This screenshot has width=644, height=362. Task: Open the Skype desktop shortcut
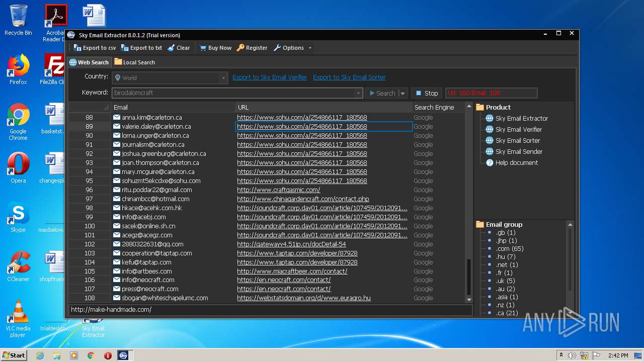(18, 217)
